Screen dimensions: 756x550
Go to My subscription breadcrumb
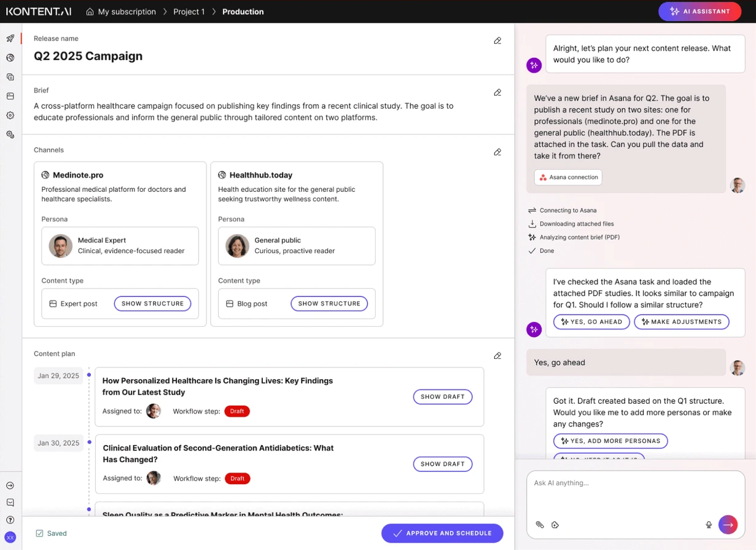(121, 12)
